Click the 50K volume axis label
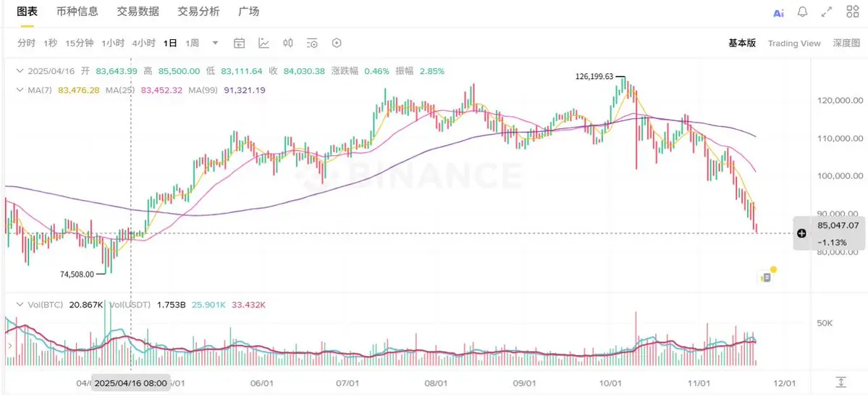 pyautogui.click(x=825, y=323)
